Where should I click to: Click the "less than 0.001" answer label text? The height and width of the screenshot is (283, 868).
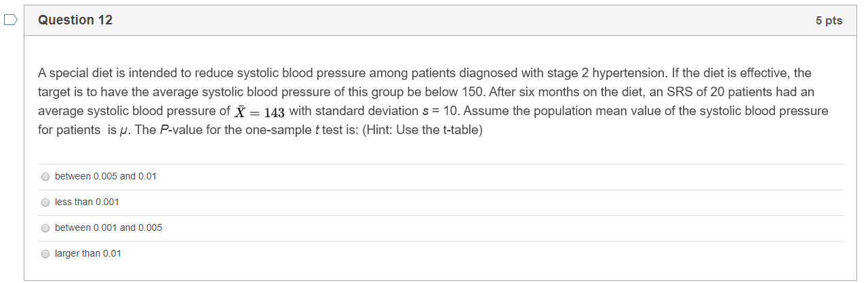tap(87, 202)
